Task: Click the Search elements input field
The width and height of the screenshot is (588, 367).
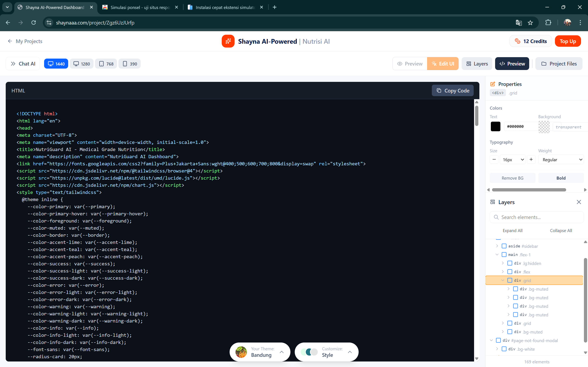Action: (x=536, y=217)
